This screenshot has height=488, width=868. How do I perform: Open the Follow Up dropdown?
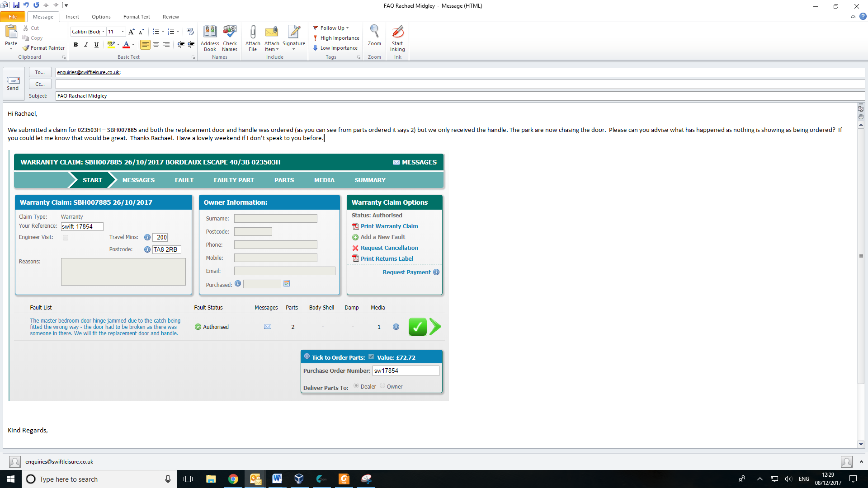[347, 28]
